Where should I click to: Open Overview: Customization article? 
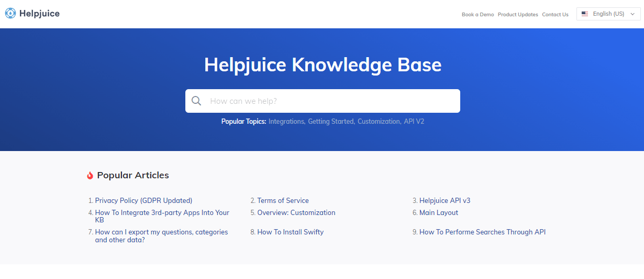coord(296,212)
